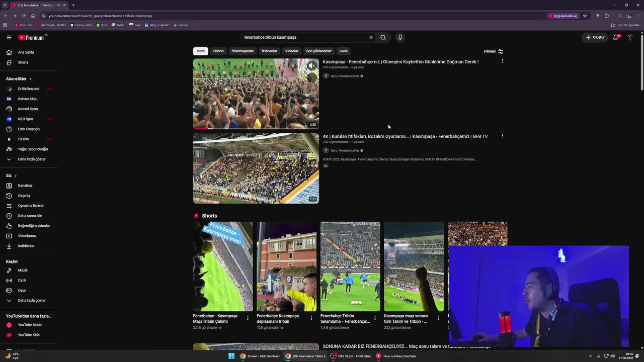Select the Videolar filter chip
644x362 pixels.
pyautogui.click(x=292, y=51)
